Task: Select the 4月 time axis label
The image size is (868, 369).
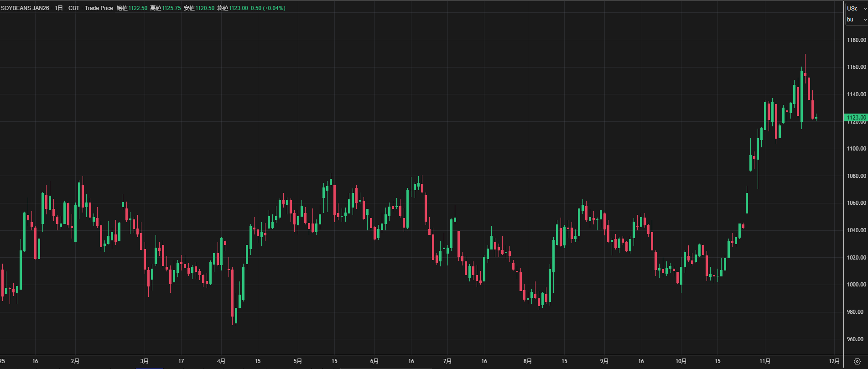Action: [221, 361]
